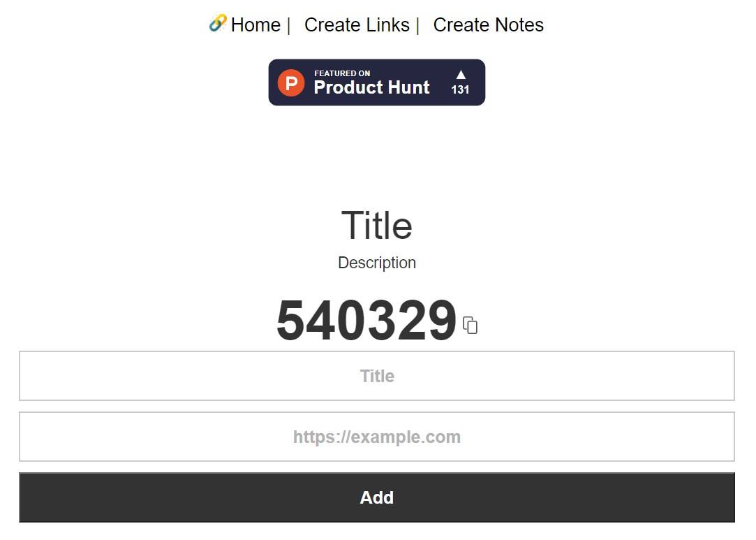Focus the Title input field
The height and width of the screenshot is (540, 756).
point(377,376)
